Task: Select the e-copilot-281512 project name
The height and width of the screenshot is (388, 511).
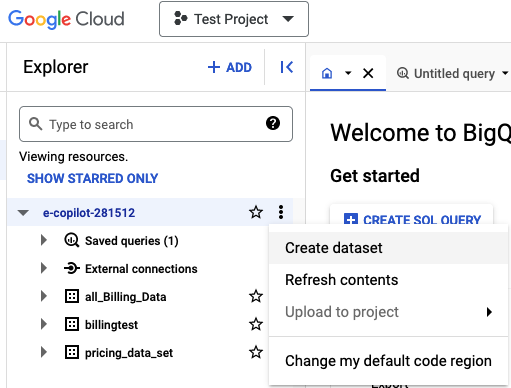Action: (89, 213)
